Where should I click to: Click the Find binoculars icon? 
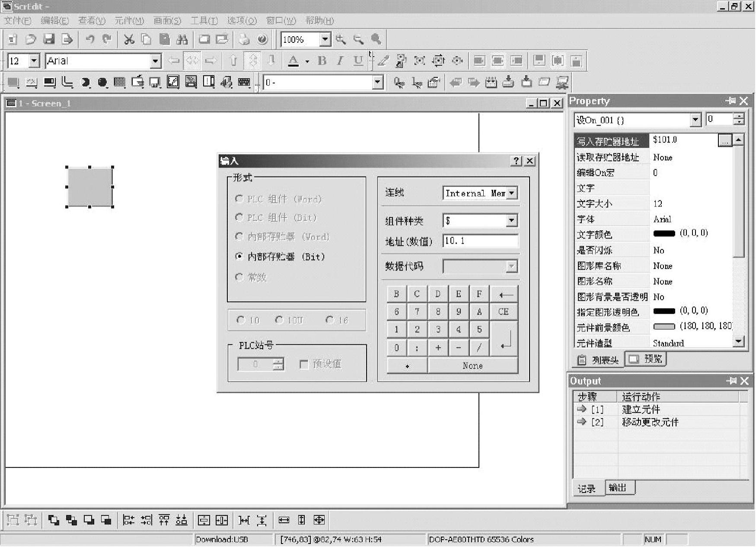(182, 39)
